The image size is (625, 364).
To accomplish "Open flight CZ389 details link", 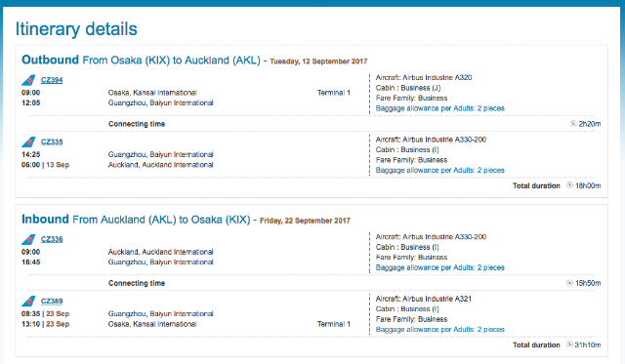I will coord(52,302).
